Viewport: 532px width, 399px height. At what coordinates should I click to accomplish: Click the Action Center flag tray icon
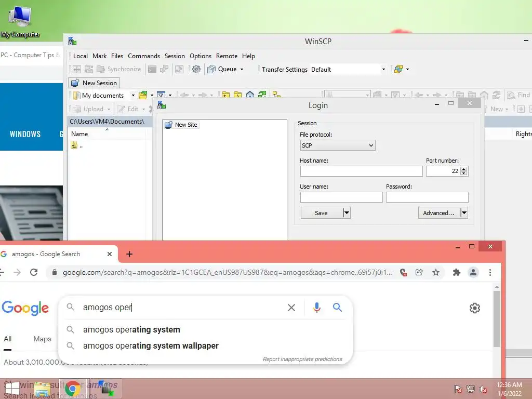pyautogui.click(x=458, y=389)
